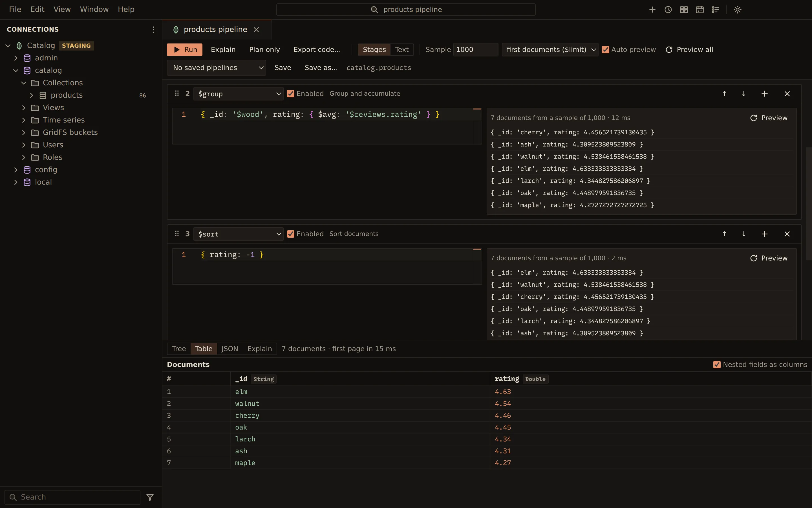Open the $sort stage operator dropdown
Viewport: 812px width, 508px height.
[238, 234]
